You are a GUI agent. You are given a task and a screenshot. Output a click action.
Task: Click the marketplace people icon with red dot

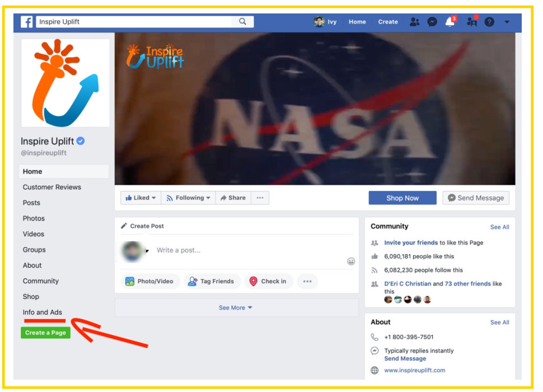pos(472,21)
